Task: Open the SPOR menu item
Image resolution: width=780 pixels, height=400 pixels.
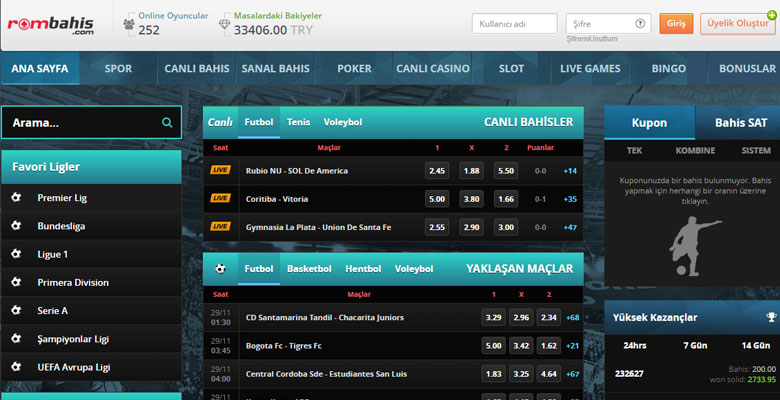Action: click(118, 68)
